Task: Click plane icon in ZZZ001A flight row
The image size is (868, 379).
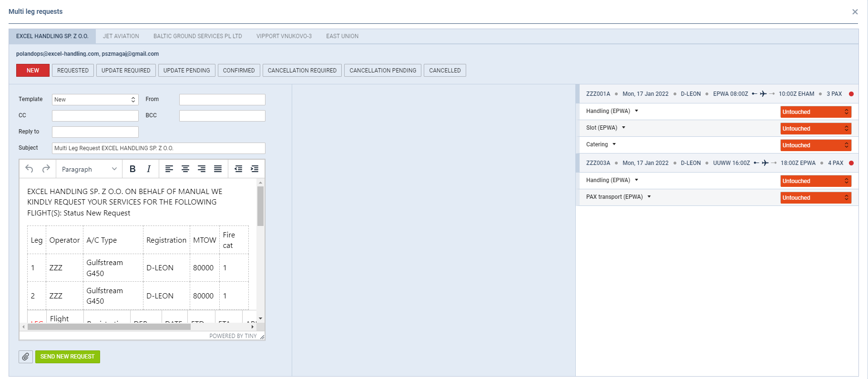Action: [763, 94]
